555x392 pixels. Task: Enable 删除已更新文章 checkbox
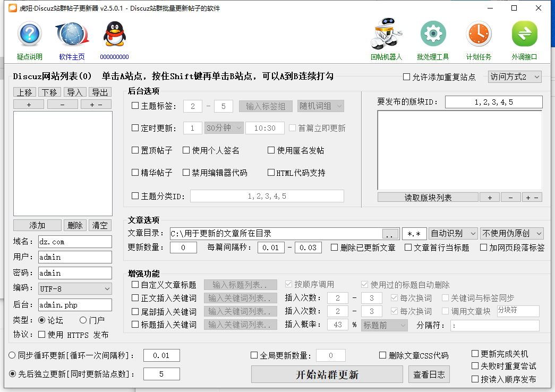click(334, 247)
